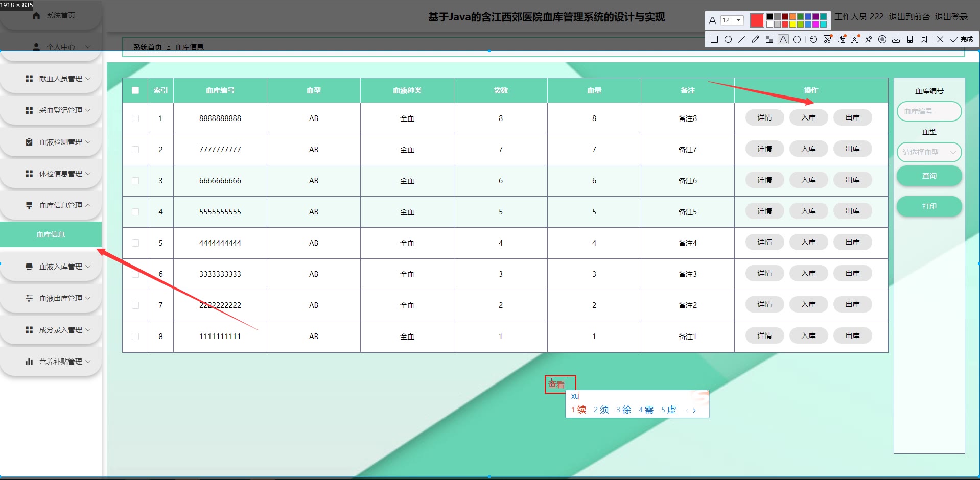980x480 pixels.
Task: Save the screenshot with download icon
Action: pos(896,39)
